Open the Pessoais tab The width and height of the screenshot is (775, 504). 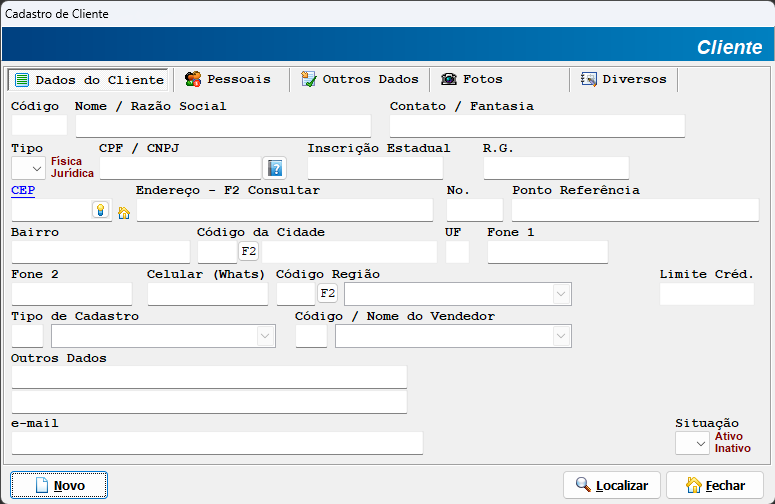228,79
